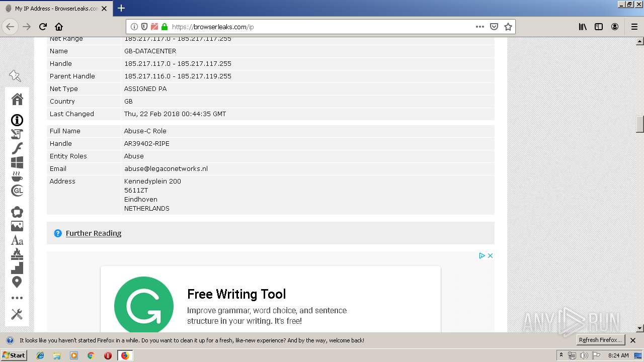Open the IP Address info icon in the sidebar

coord(17,120)
